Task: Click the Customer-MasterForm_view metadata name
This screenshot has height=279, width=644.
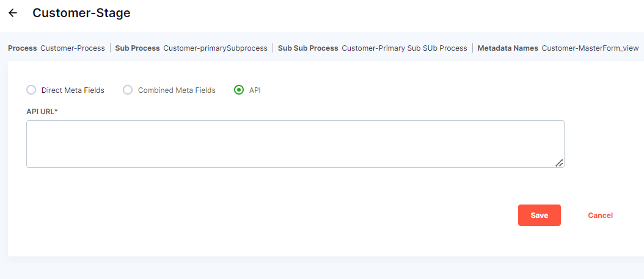Action: coord(590,48)
